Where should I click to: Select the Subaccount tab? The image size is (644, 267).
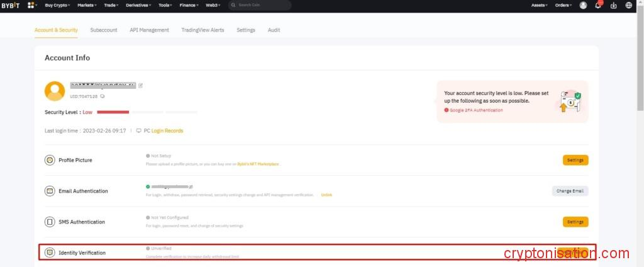coord(104,30)
